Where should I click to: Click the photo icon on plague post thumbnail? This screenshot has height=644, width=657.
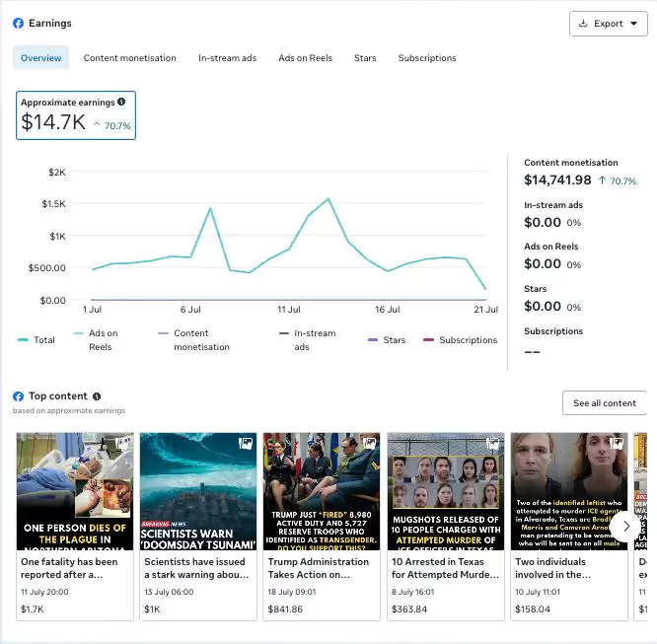click(x=123, y=444)
